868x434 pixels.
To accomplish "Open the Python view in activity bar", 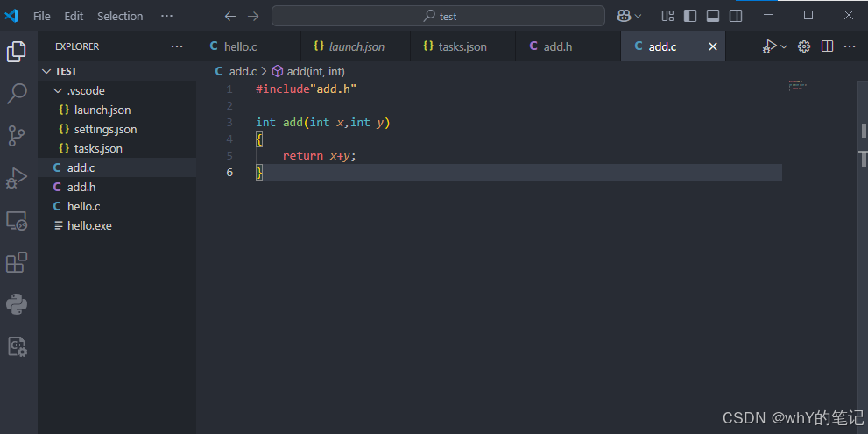I will (x=16, y=304).
